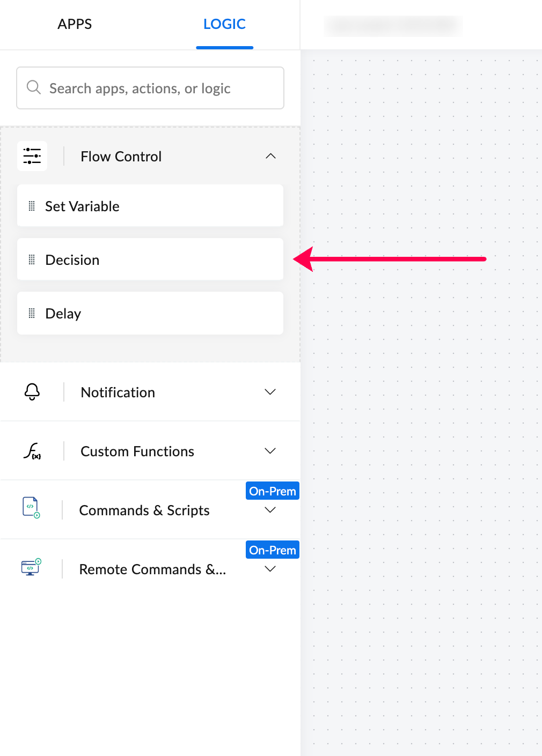Choose the Delay logic block
Screen dimensions: 542x756
(x=150, y=313)
